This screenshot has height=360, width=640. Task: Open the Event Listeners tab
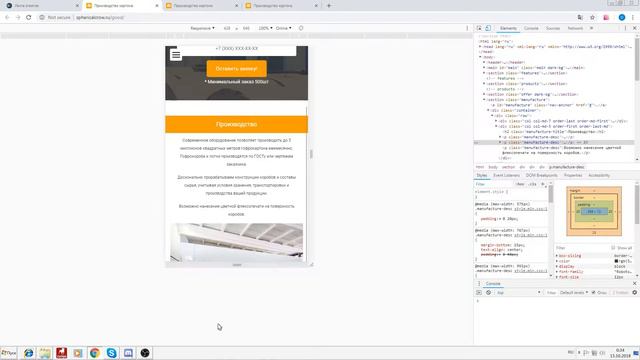tap(507, 176)
